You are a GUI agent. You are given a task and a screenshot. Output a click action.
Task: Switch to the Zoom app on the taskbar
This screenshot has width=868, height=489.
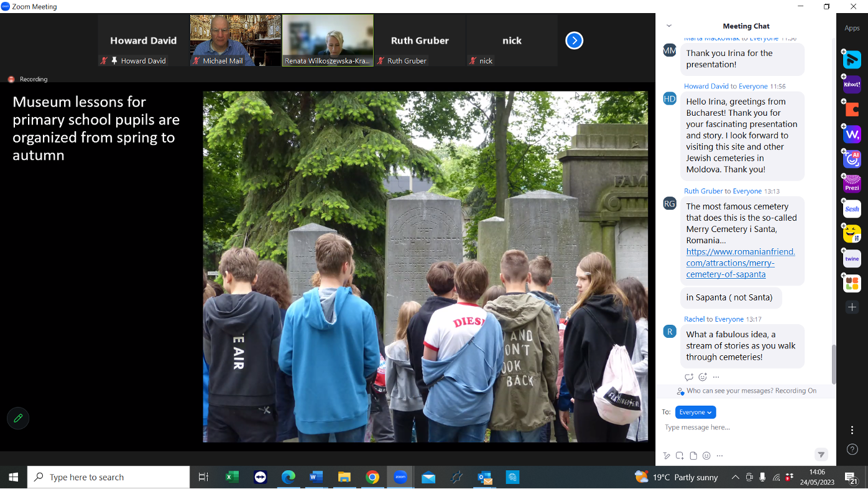tap(400, 477)
